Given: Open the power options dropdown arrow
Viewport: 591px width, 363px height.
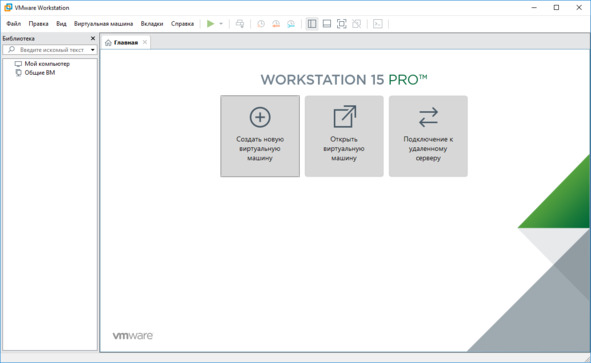Looking at the screenshot, I should (221, 24).
